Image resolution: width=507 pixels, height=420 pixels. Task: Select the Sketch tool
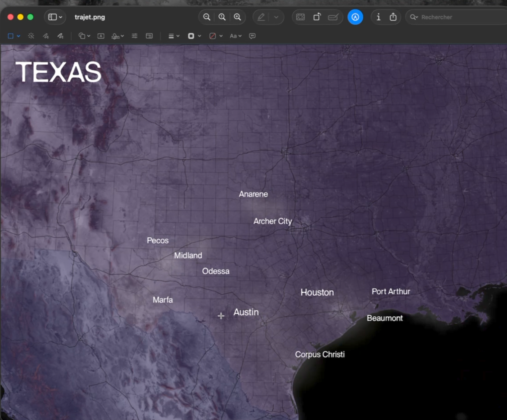point(46,36)
